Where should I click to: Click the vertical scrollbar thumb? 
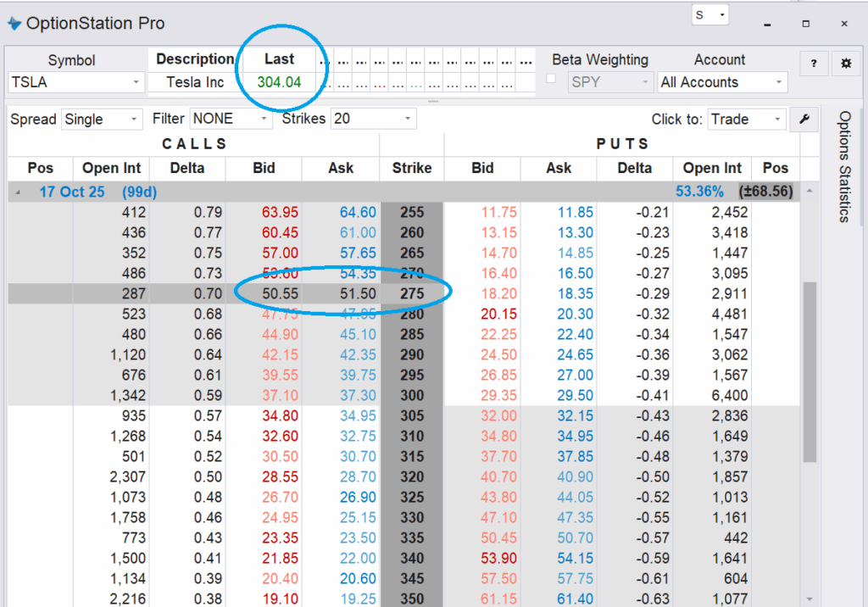(810, 371)
